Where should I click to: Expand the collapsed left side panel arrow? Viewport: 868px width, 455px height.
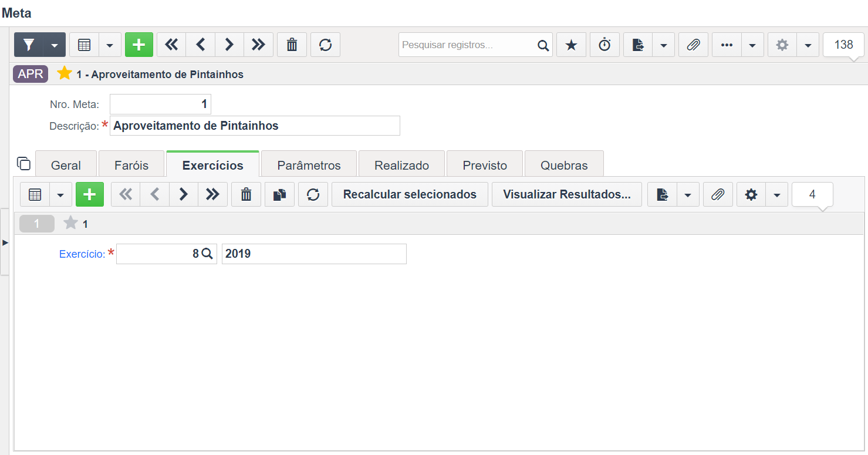click(x=5, y=242)
